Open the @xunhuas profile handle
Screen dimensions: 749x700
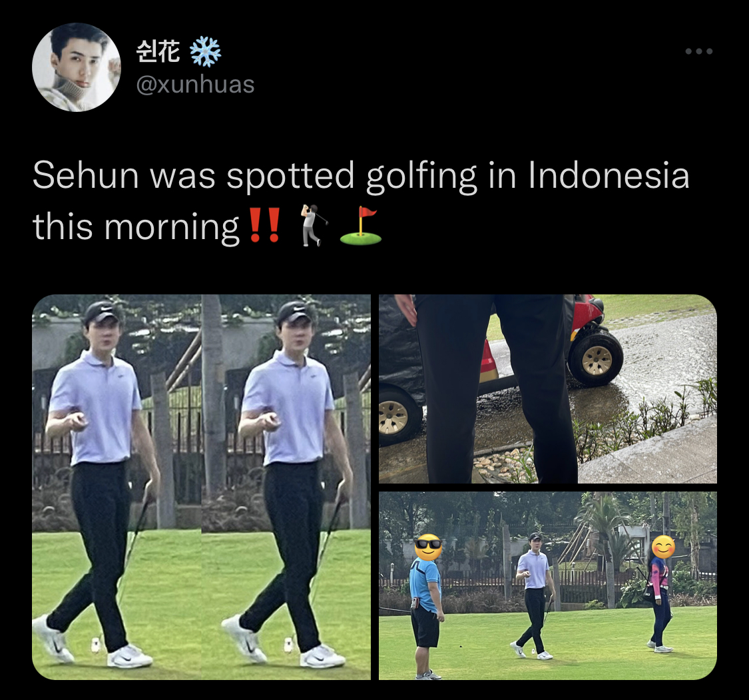pyautogui.click(x=195, y=85)
